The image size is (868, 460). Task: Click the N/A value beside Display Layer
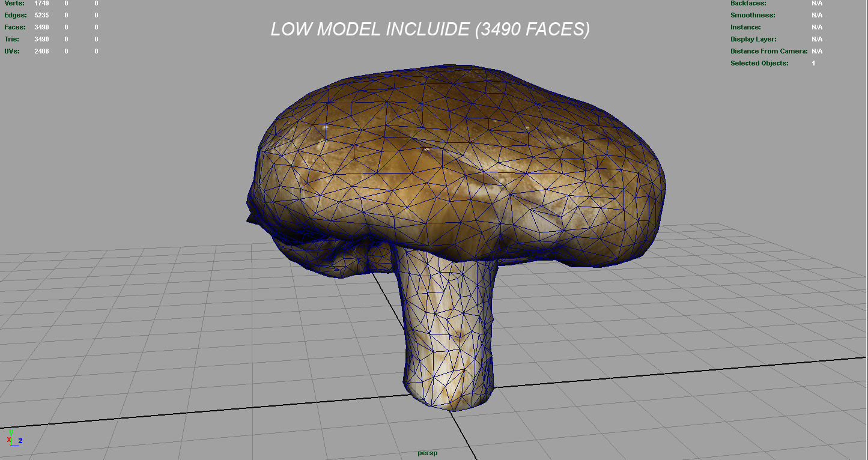coord(817,39)
